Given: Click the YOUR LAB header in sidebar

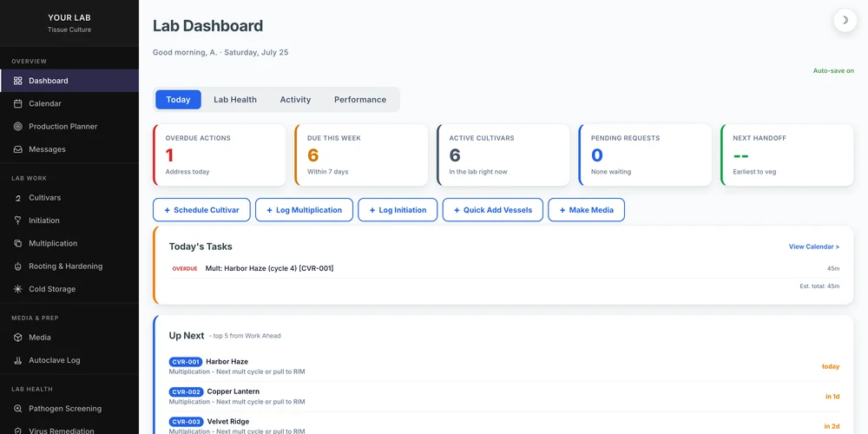Looking at the screenshot, I should (x=69, y=17).
